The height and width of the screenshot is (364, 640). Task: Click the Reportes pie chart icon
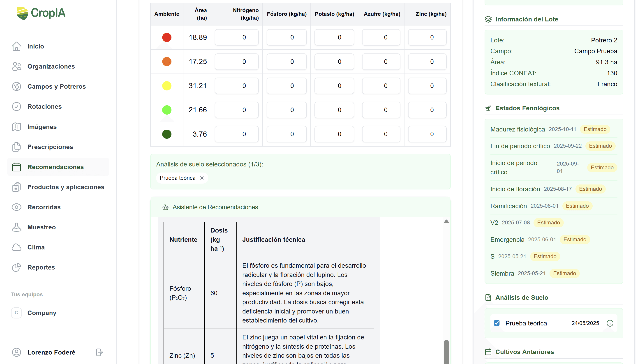[x=16, y=267]
